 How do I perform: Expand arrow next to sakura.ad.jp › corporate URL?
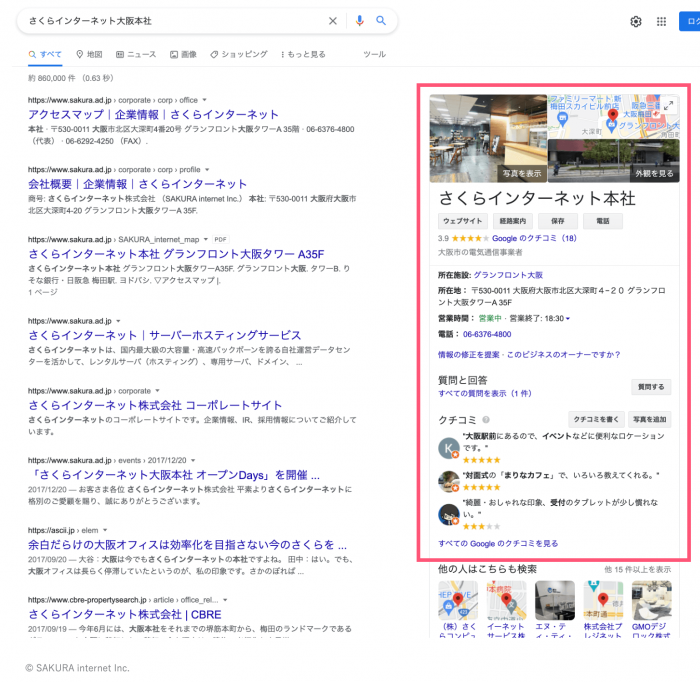point(157,391)
